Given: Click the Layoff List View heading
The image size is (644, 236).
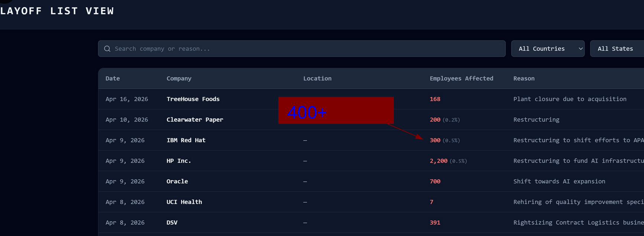Looking at the screenshot, I should click(57, 11).
